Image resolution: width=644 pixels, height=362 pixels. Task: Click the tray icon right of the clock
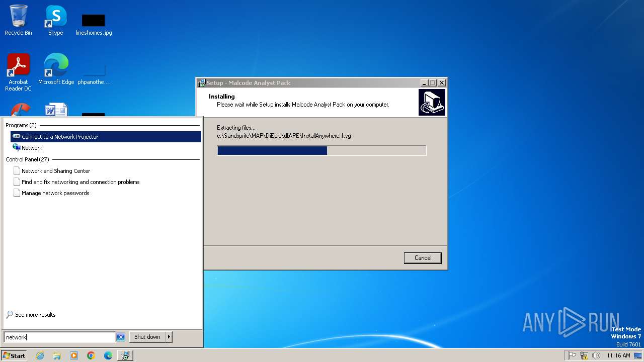coord(638,355)
